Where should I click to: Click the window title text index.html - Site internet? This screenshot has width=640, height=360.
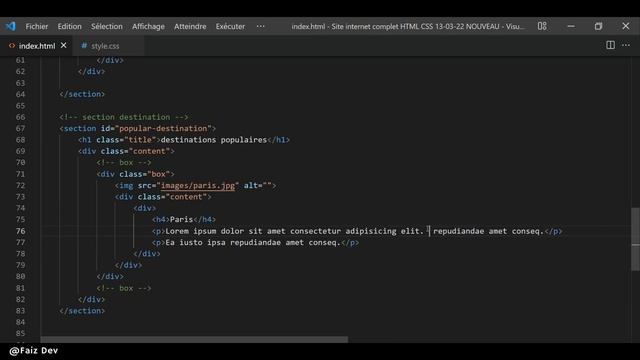coord(408,26)
